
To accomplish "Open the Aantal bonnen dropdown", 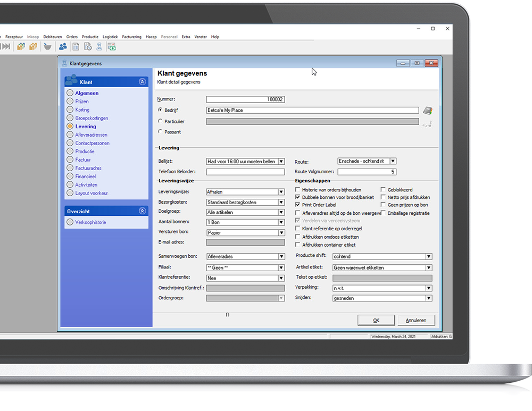I will click(281, 222).
